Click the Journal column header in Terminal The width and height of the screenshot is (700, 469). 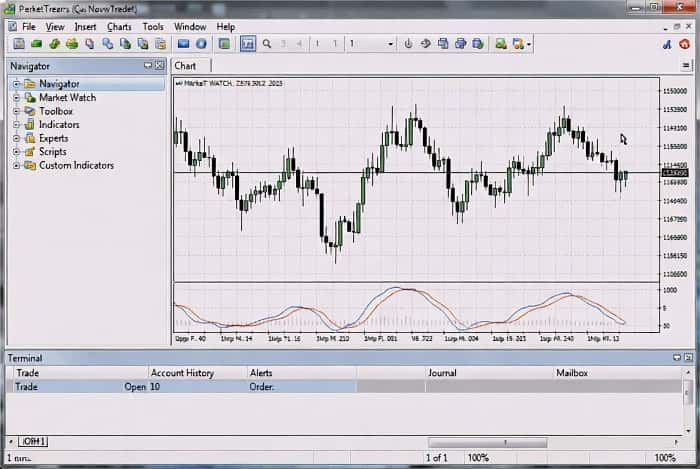point(442,373)
